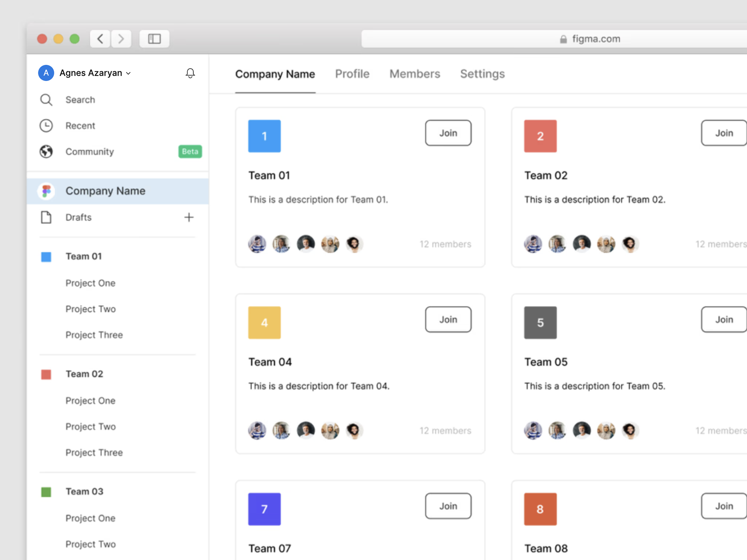Click the Figma logo beside Company Name
The height and width of the screenshot is (560, 747).
pyautogui.click(x=46, y=191)
